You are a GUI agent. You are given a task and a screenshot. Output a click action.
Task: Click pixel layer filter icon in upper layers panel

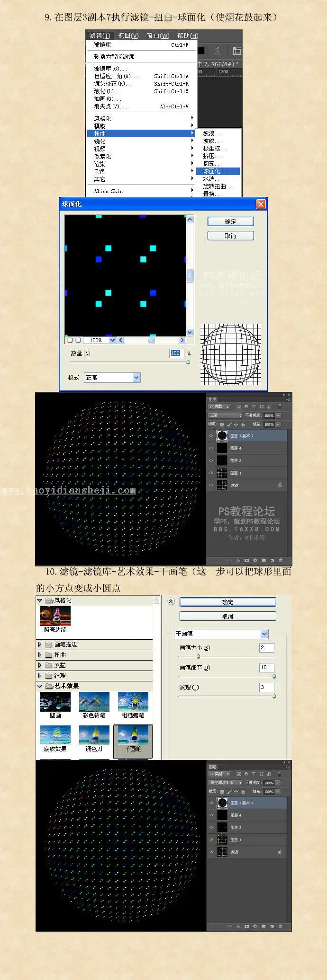239,406
